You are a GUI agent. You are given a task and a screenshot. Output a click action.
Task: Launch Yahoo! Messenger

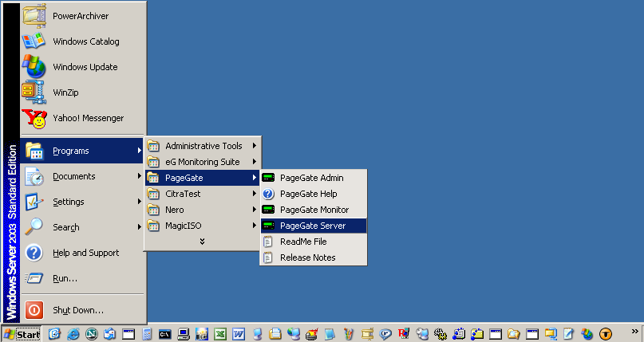pyautogui.click(x=82, y=118)
